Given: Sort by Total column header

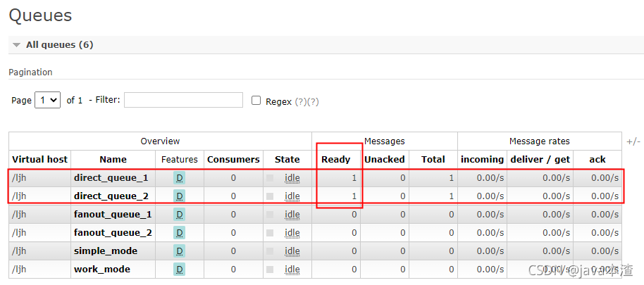Looking at the screenshot, I should click(x=433, y=160).
